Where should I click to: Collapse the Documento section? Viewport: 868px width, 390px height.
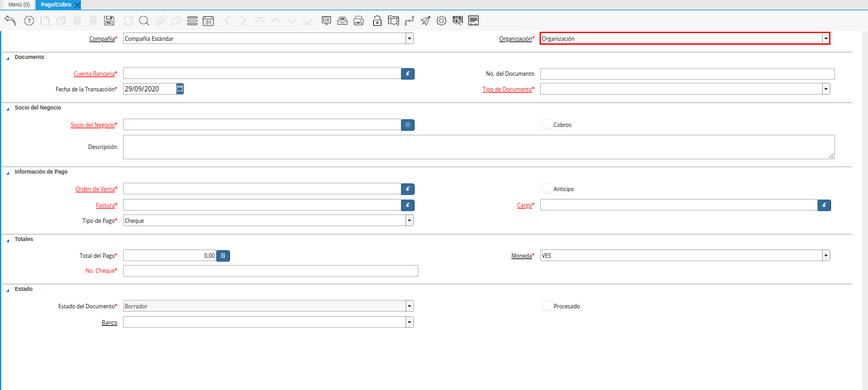click(8, 58)
